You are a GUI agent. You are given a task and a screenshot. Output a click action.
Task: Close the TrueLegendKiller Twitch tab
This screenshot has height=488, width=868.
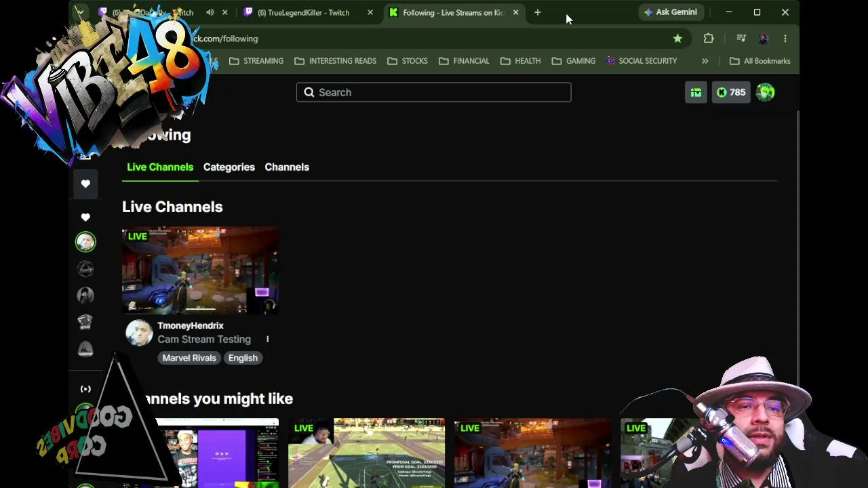coord(370,12)
